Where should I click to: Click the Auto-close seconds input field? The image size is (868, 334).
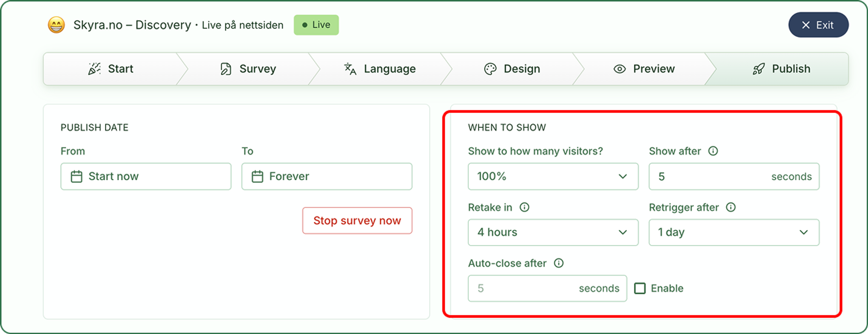pyautogui.click(x=547, y=289)
